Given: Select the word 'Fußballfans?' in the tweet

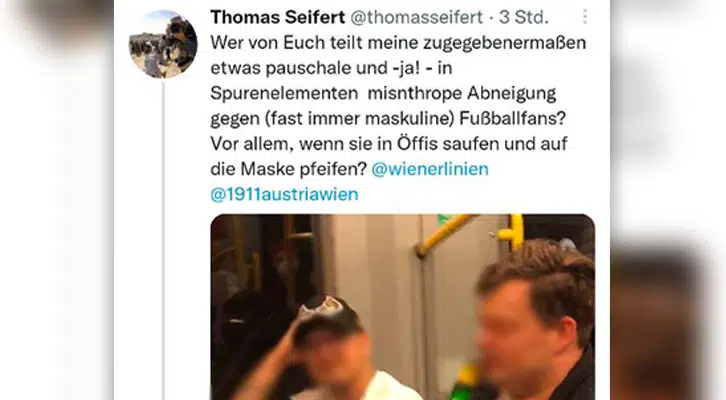Looking at the screenshot, I should pyautogui.click(x=513, y=119).
